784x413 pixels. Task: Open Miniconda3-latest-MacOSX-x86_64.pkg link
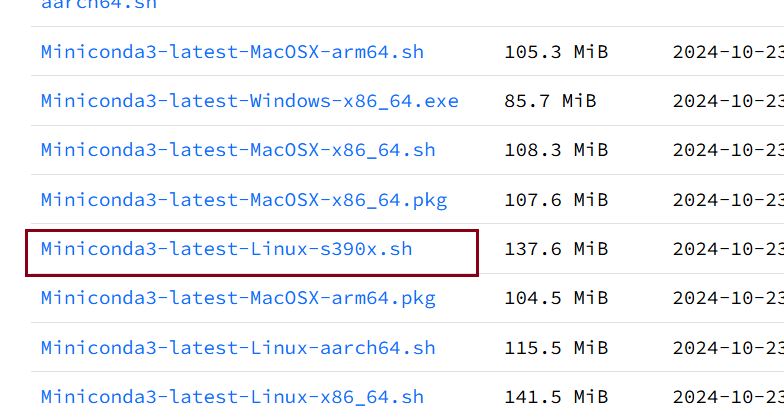pos(243,200)
